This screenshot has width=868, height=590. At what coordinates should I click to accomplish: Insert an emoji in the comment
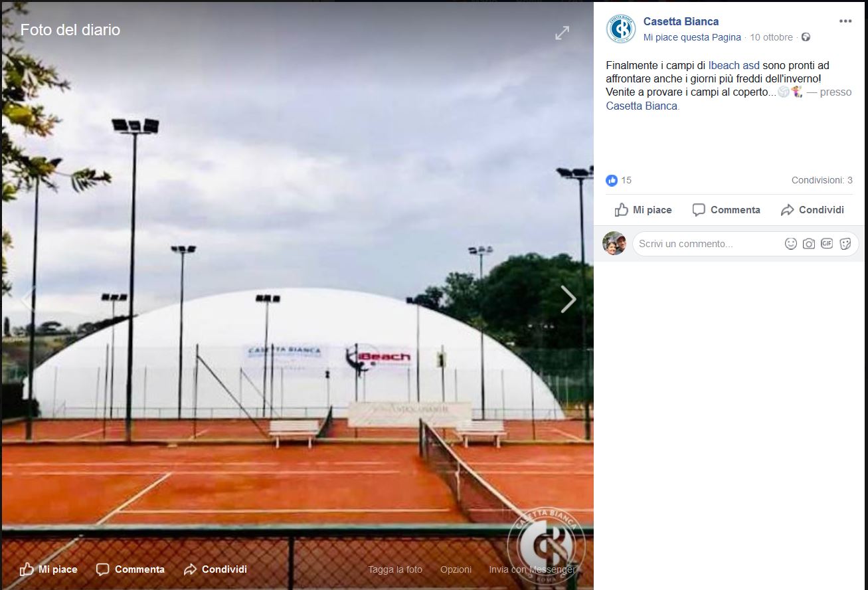click(x=790, y=244)
